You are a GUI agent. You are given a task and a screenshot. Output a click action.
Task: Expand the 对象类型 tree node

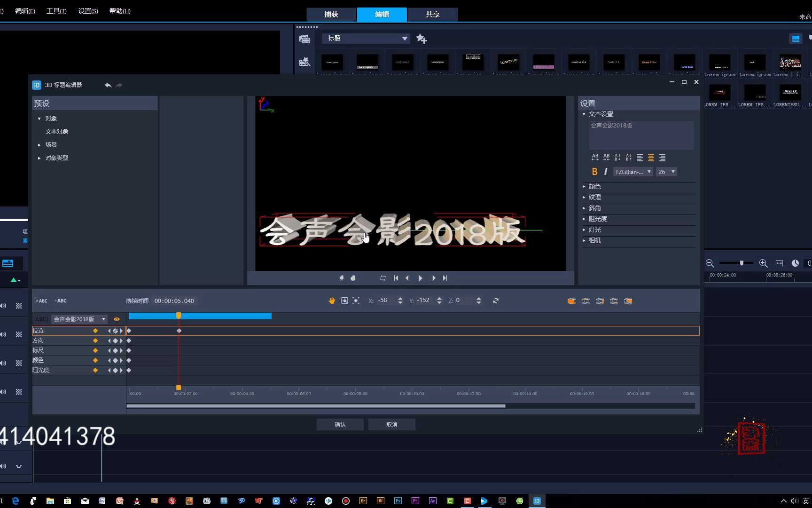pyautogui.click(x=39, y=158)
